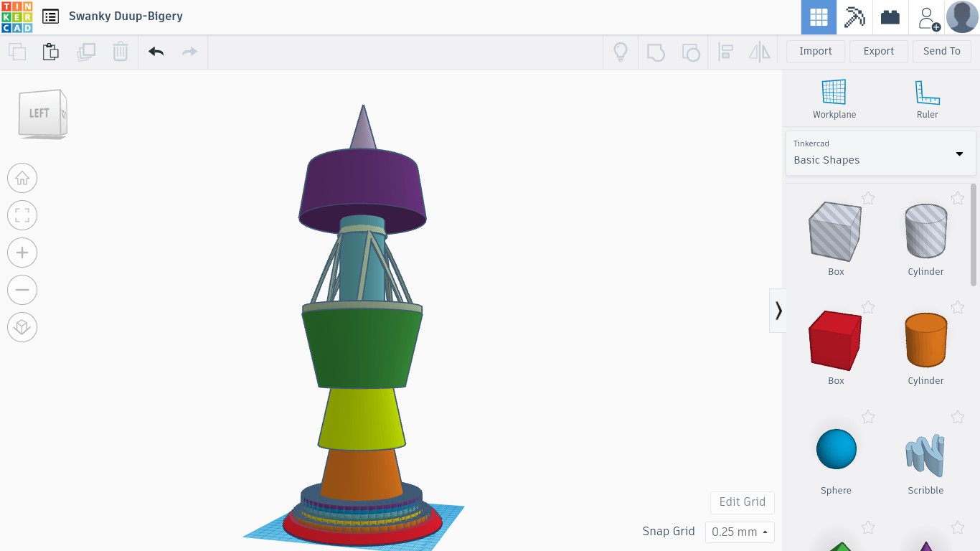
Task: Open the Snap Grid value dropdown
Action: click(x=740, y=532)
